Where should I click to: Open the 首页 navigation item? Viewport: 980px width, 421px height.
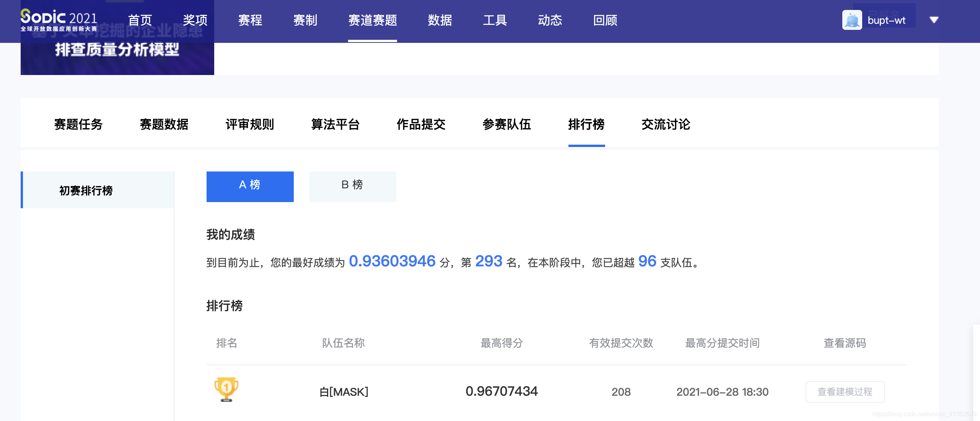(140, 20)
